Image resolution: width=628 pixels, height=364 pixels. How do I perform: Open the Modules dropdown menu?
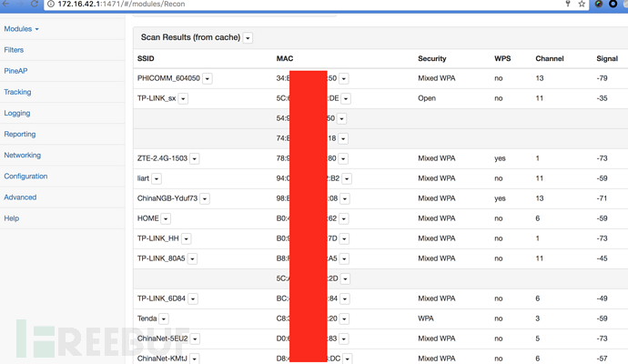point(21,29)
